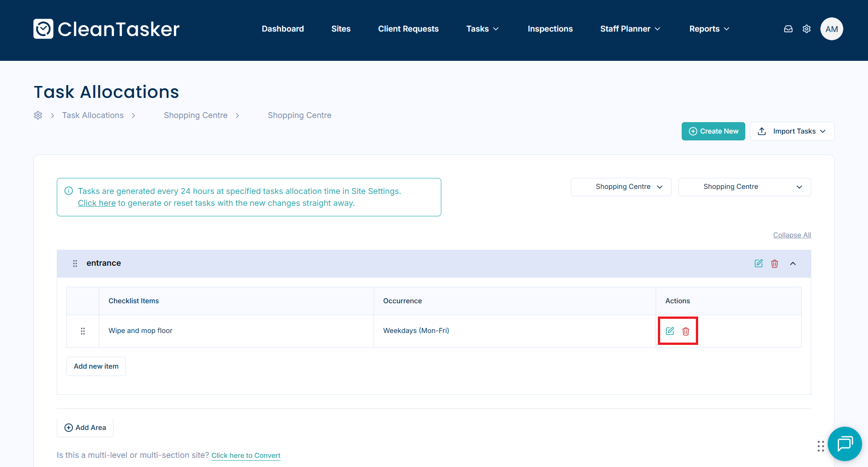Screen dimensions: 868x467
Task: Delete the Wipe and mop floor item
Action: point(686,331)
